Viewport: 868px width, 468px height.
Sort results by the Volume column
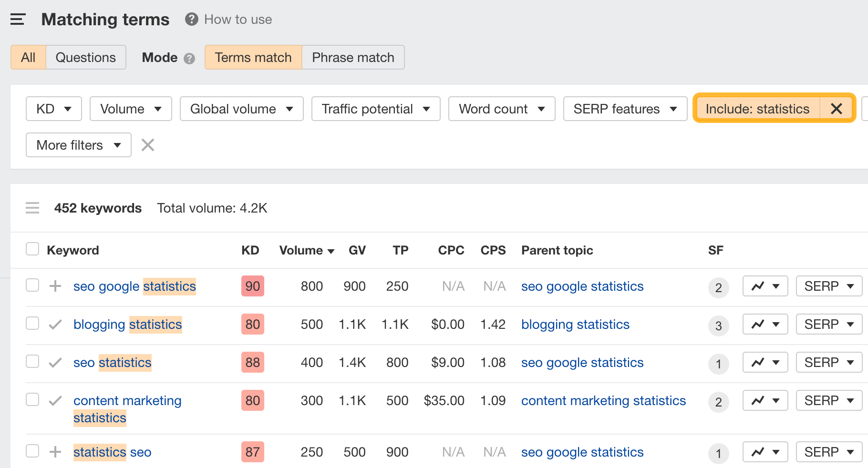point(306,250)
